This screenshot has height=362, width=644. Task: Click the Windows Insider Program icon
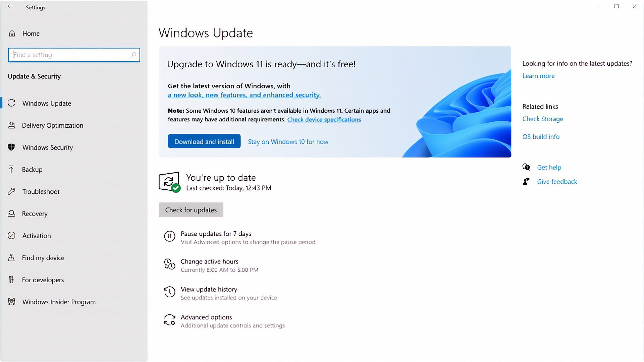[x=12, y=301]
